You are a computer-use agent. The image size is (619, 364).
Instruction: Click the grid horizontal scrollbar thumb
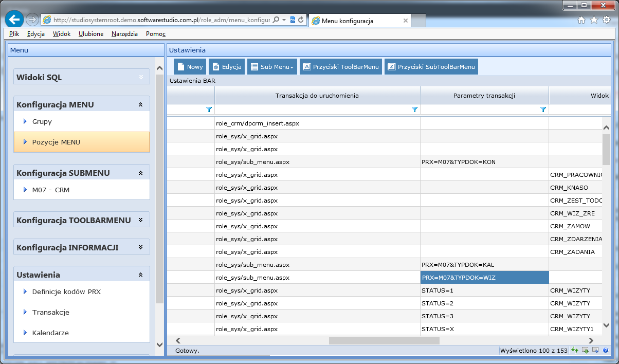pyautogui.click(x=384, y=340)
